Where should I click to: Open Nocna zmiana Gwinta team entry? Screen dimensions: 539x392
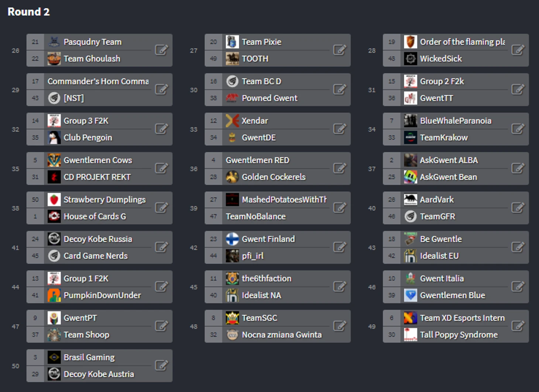282,335
